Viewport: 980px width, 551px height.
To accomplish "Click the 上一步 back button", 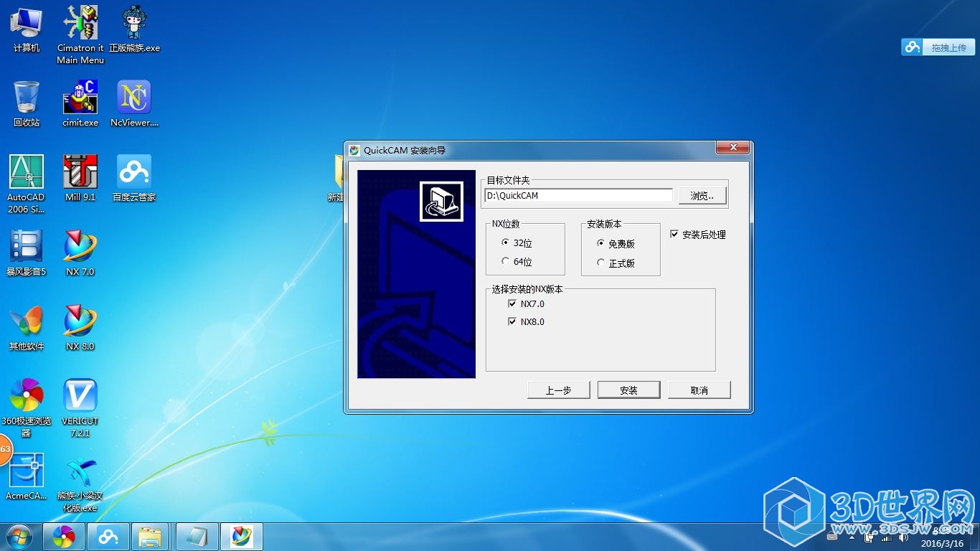I will click(558, 390).
